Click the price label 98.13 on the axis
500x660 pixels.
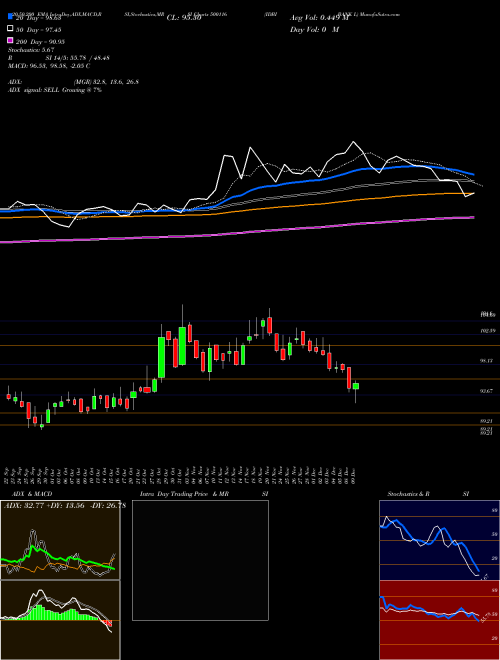click(x=487, y=361)
